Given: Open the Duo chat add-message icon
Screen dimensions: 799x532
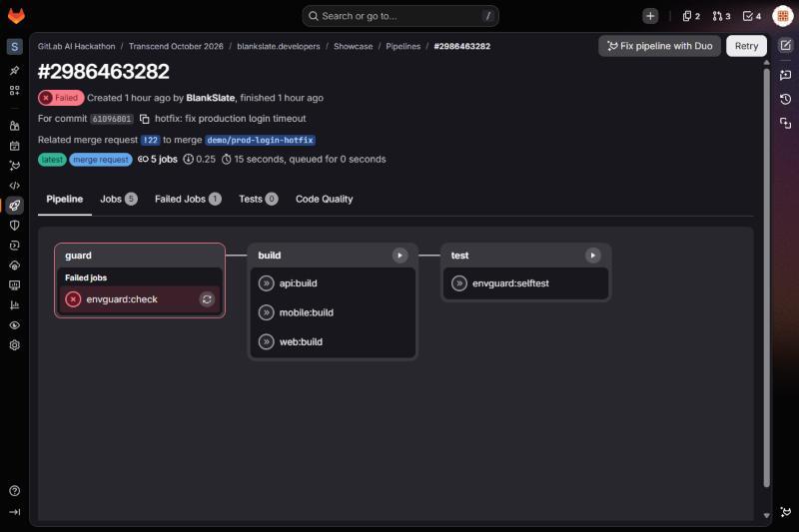Looking at the screenshot, I should pos(785,75).
